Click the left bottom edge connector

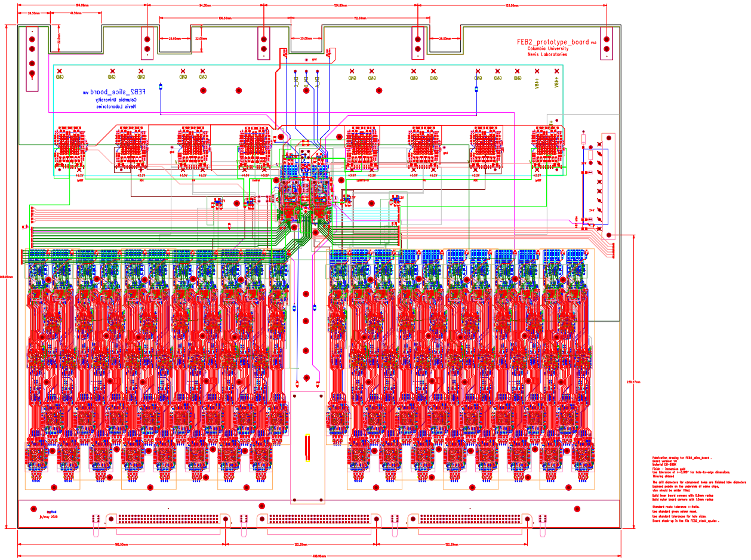(160, 519)
